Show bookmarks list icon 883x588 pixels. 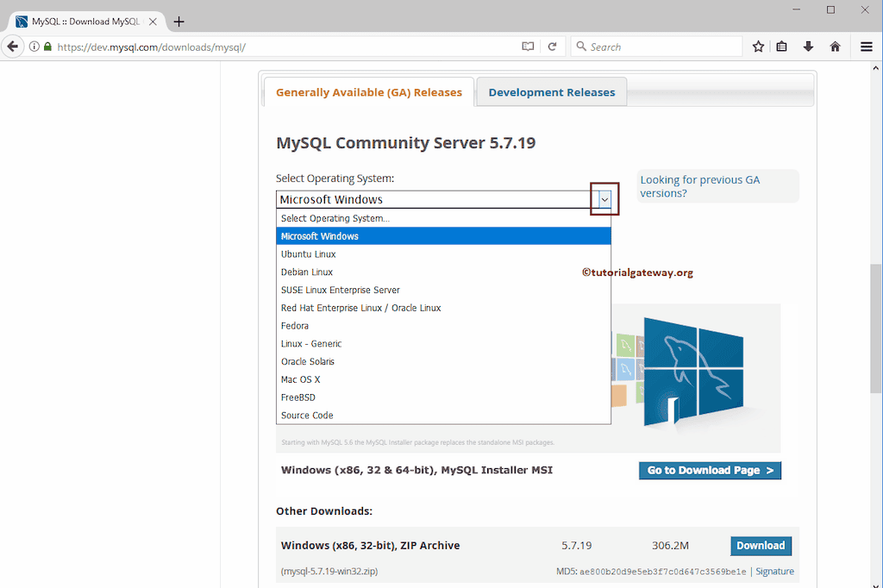click(x=781, y=47)
